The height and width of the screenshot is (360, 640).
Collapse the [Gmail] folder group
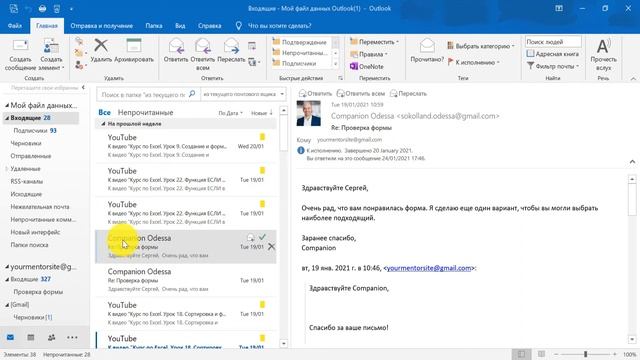pyautogui.click(x=7, y=305)
